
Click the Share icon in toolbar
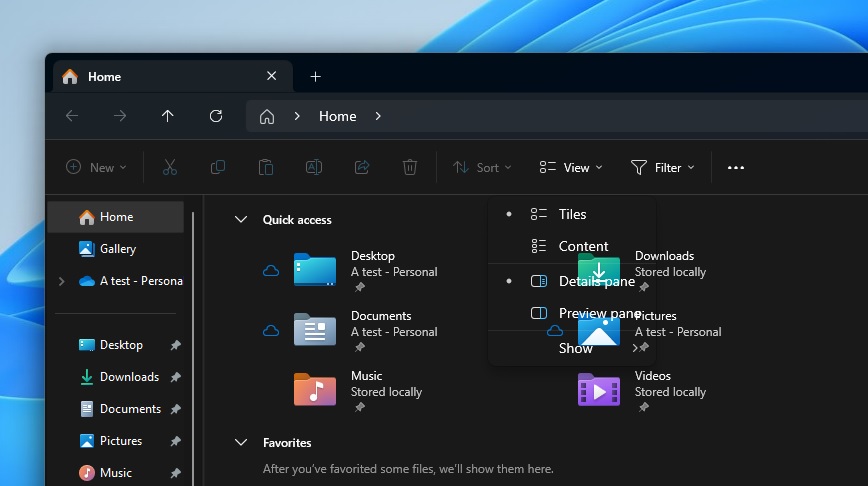[362, 167]
